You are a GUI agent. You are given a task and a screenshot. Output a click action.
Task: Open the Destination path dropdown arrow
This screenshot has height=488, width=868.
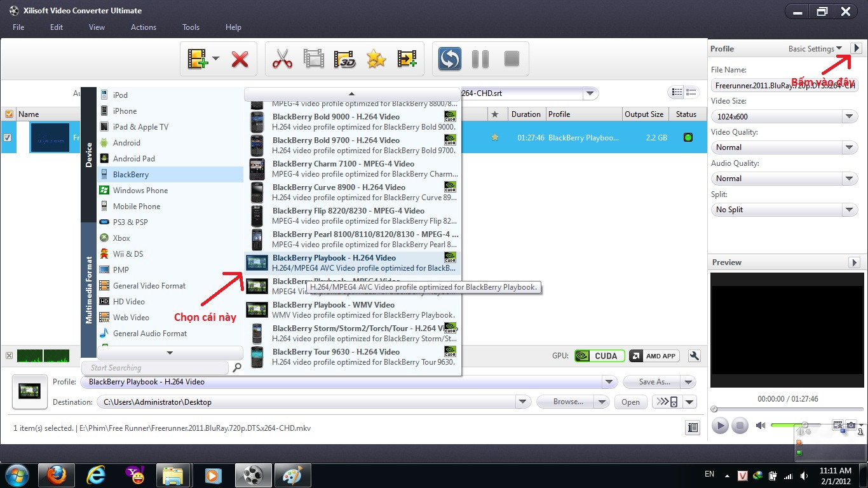pyautogui.click(x=523, y=402)
